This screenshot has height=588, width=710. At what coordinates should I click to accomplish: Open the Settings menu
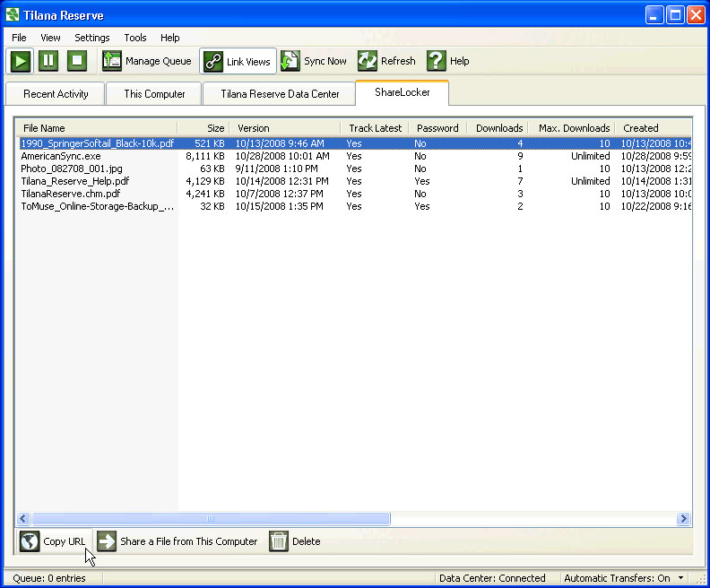92,38
